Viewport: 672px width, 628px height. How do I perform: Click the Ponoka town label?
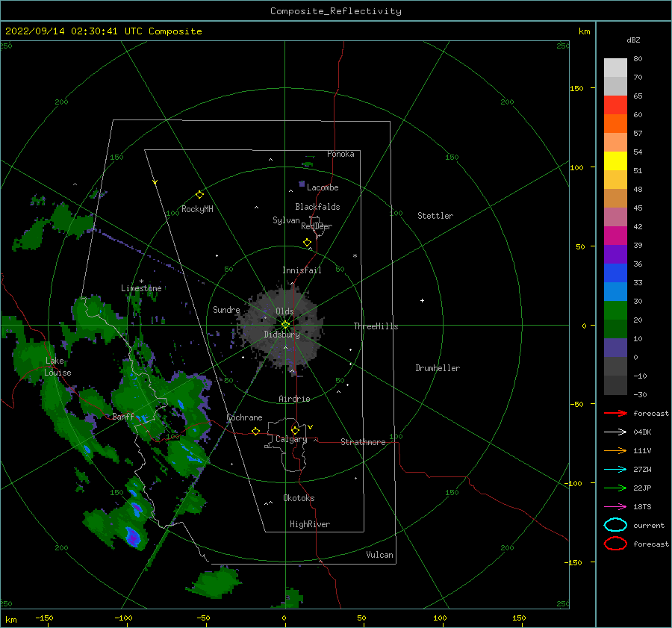(x=340, y=154)
